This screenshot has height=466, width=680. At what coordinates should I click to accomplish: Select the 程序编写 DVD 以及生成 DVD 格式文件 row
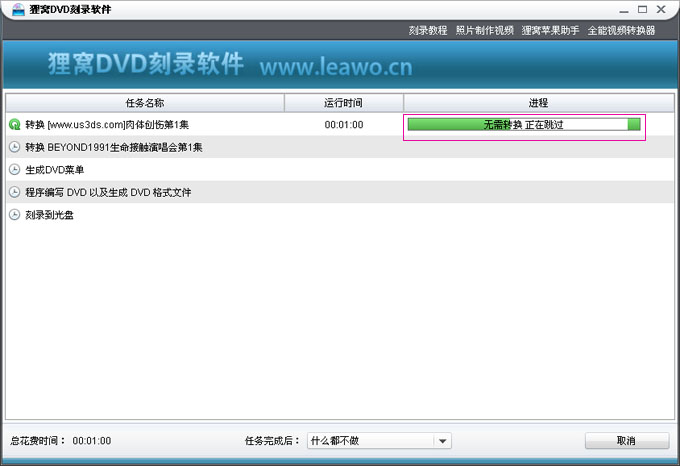(340, 192)
